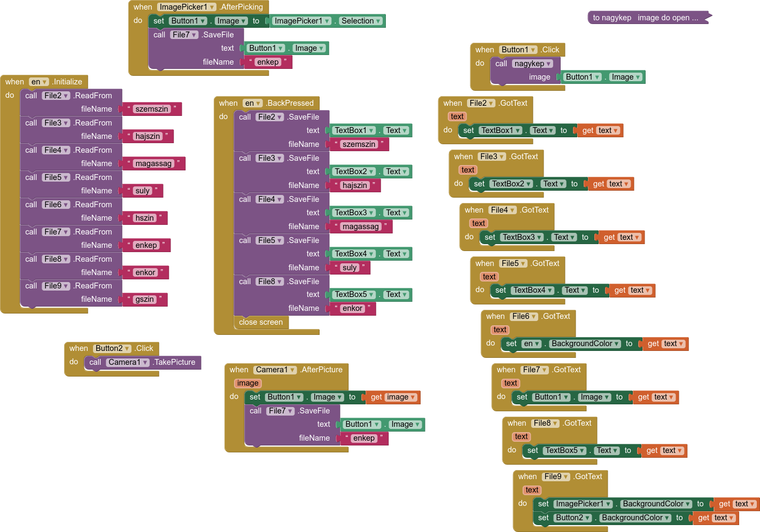Open TextBox2 dropdown in File3.GotText set block
Screen dimensions: 760x532
[x=512, y=184]
